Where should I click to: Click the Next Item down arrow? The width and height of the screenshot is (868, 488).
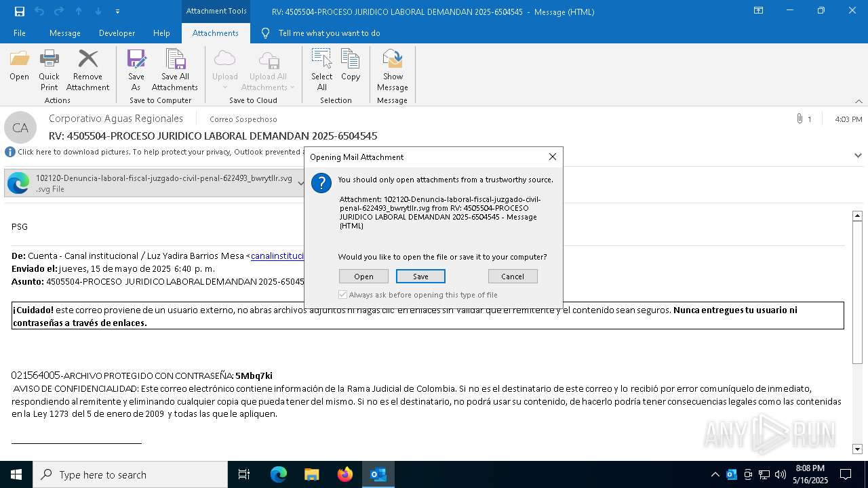click(98, 12)
